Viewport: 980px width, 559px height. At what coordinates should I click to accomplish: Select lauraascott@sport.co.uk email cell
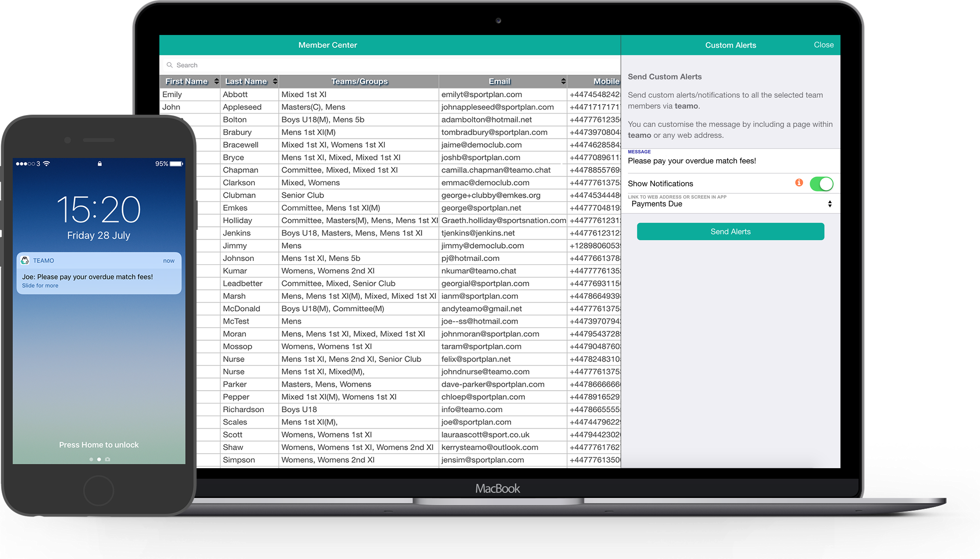point(503,435)
